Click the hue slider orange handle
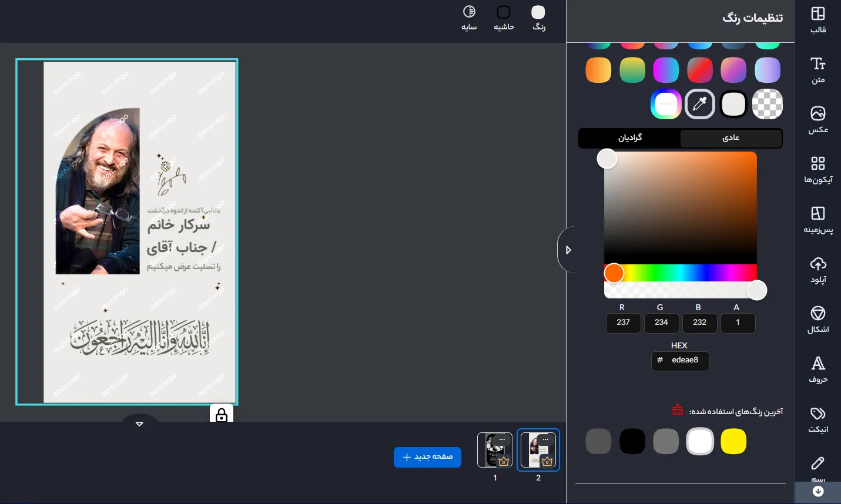 pos(614,273)
